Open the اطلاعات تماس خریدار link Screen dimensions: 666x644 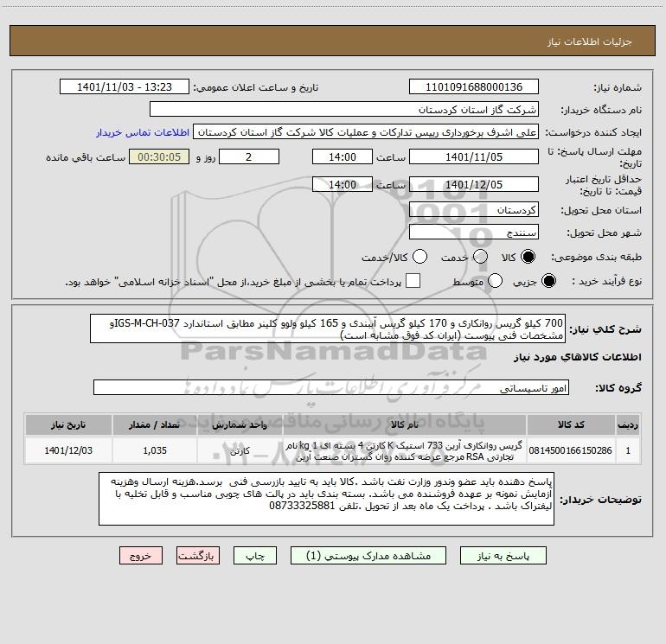point(143,132)
